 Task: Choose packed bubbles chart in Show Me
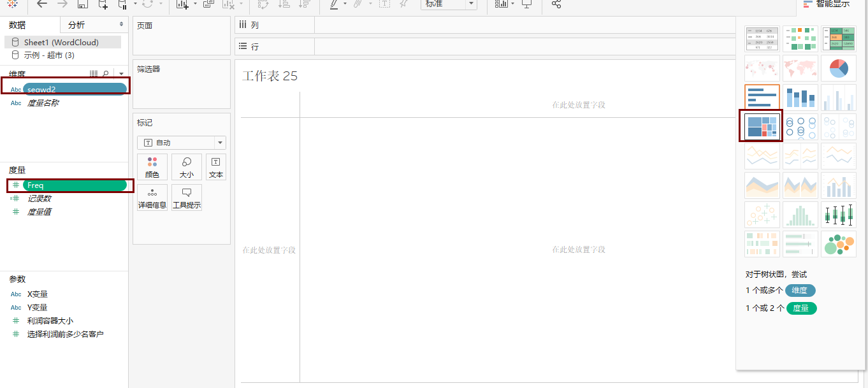pyautogui.click(x=839, y=244)
